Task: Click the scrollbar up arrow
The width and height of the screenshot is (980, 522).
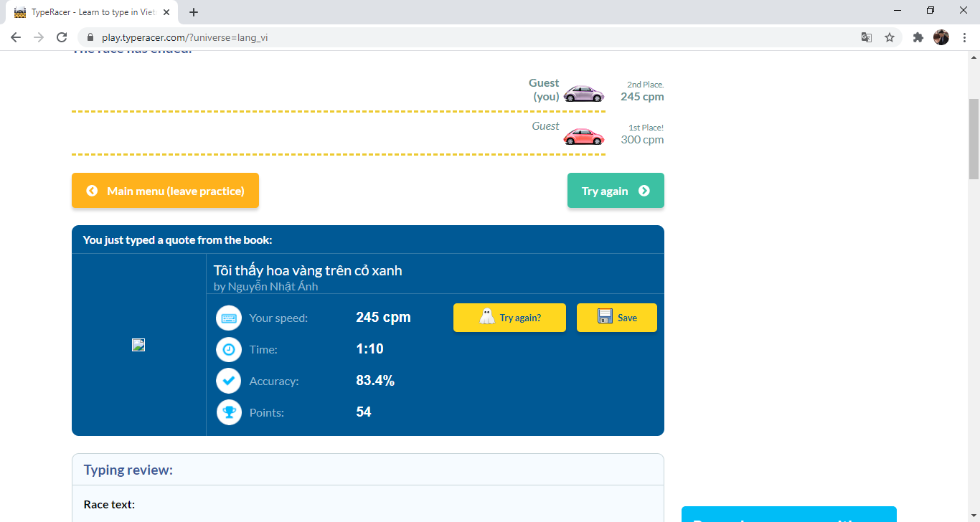Action: [974, 57]
